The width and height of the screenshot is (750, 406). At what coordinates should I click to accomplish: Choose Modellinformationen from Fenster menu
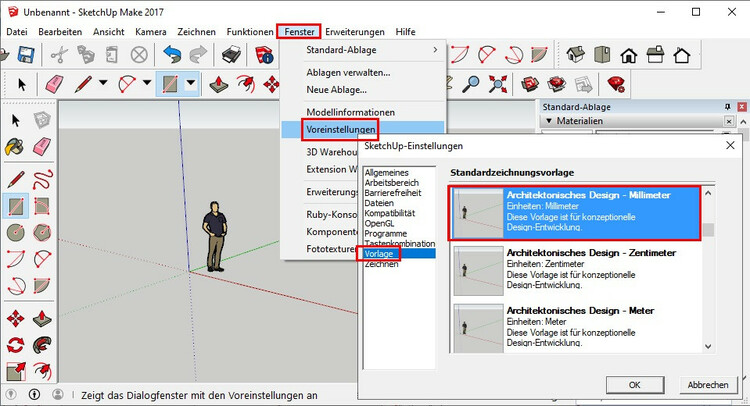[x=351, y=112]
